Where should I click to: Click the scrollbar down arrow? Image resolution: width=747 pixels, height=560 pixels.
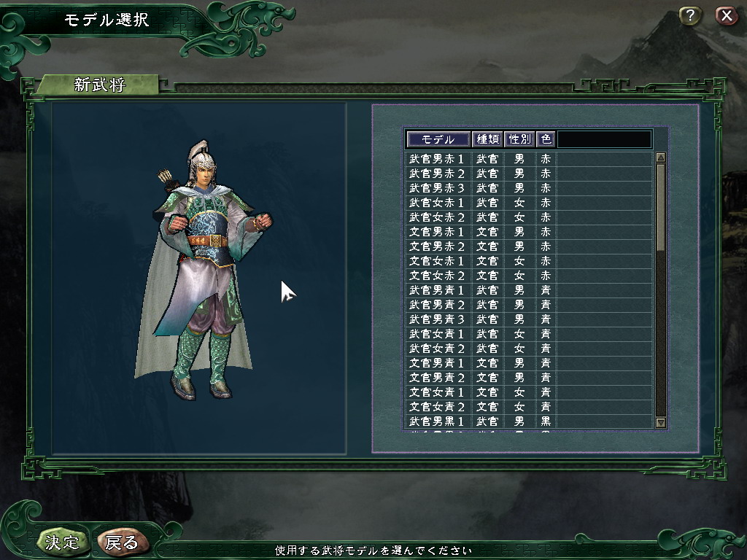[660, 422]
